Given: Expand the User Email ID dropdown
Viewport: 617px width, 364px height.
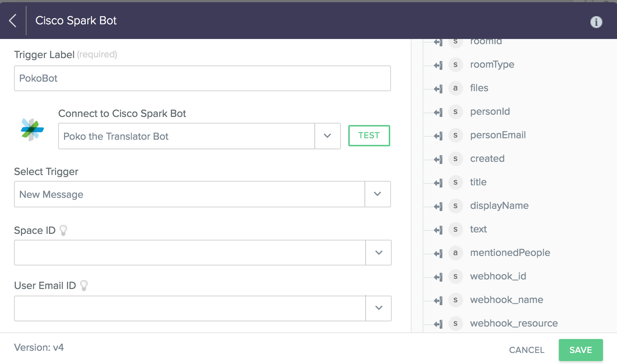Looking at the screenshot, I should click(378, 308).
